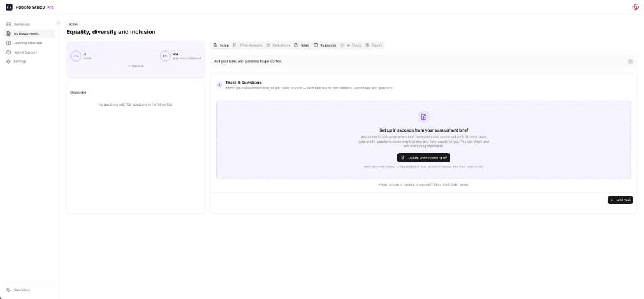
Task: Click the 'Prefer to type or paste it in yourself?' hint
Action: pos(423,184)
